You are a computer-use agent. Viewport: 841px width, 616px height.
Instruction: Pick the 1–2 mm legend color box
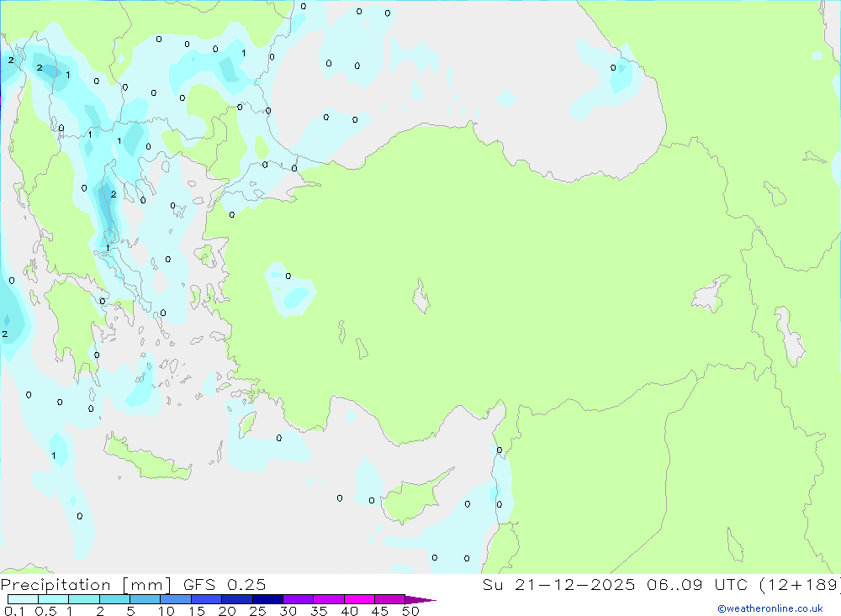coord(84,599)
